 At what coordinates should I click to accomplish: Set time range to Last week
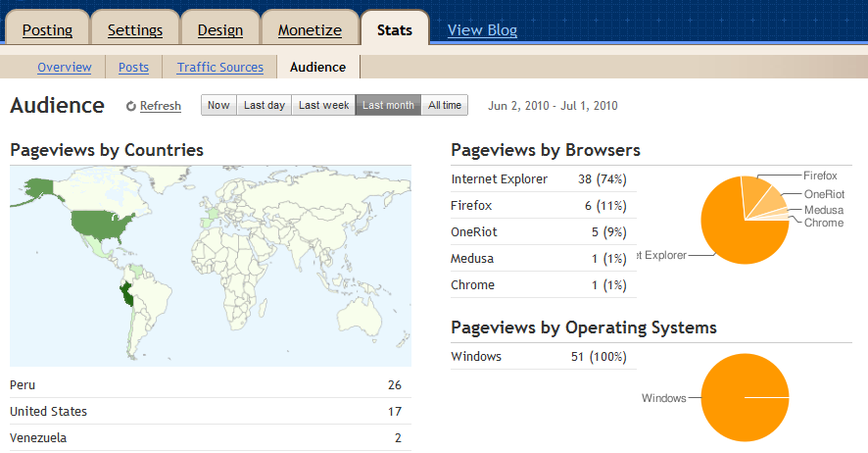pyautogui.click(x=324, y=105)
